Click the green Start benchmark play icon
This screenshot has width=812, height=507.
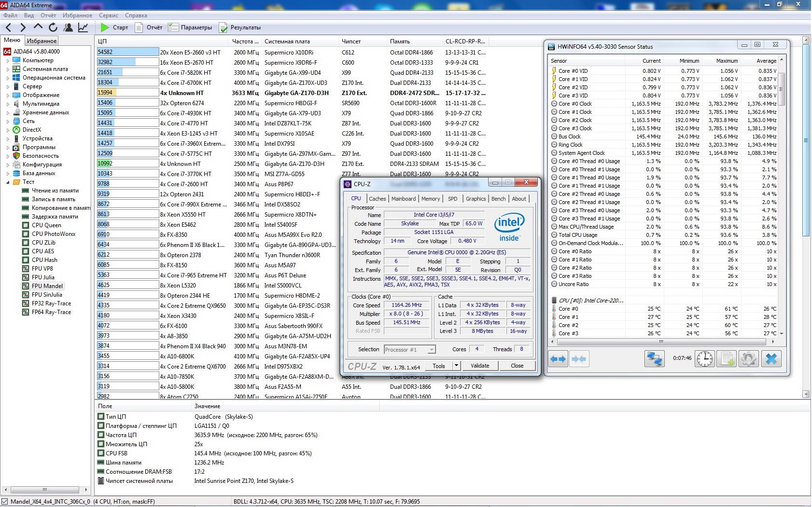(x=105, y=27)
